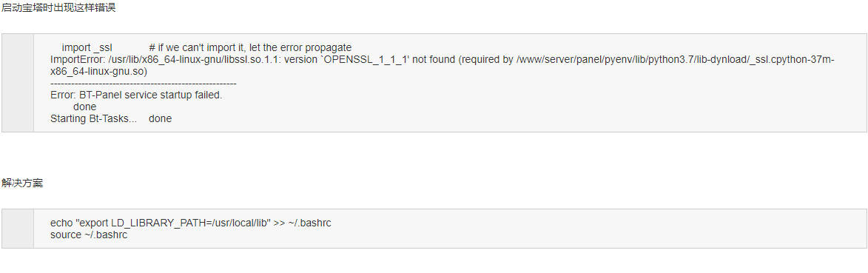The width and height of the screenshot is (868, 273).
Task: Click the heading 启动宝塔时出现这样错误
Action: pos(58,7)
